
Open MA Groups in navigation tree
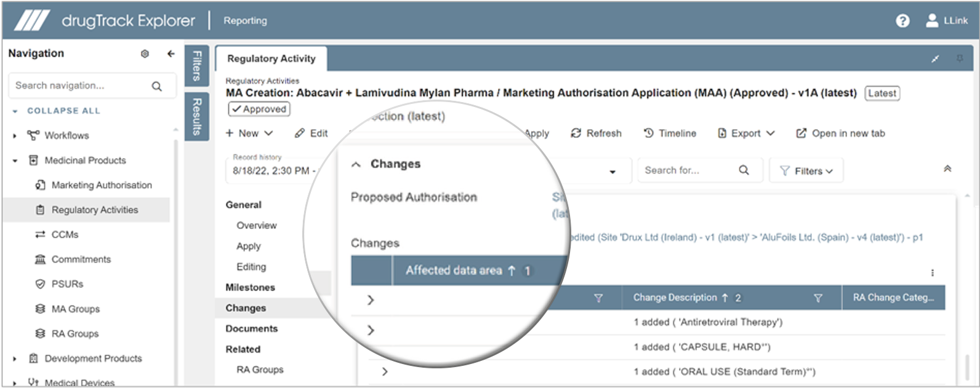click(76, 309)
